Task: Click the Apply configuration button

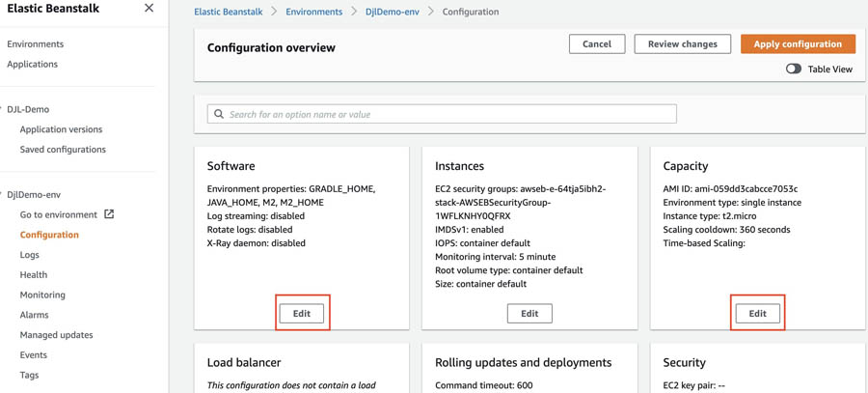Action: tap(798, 43)
